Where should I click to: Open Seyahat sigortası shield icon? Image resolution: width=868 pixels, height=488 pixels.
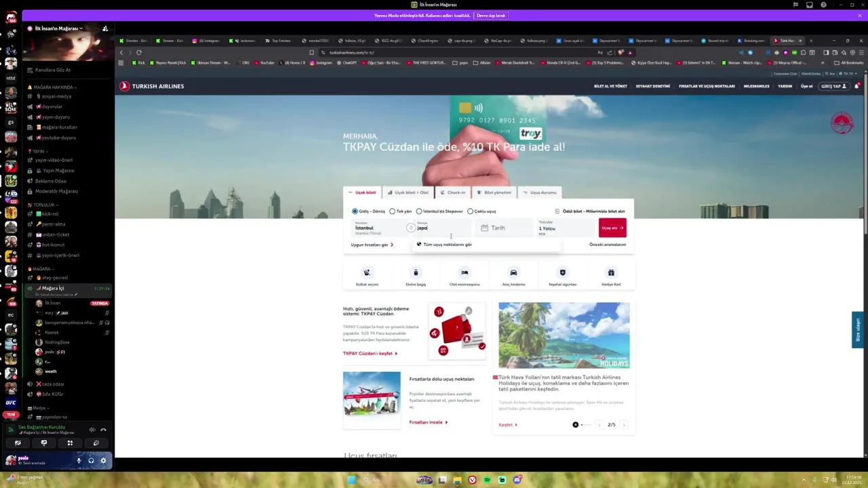tap(562, 272)
